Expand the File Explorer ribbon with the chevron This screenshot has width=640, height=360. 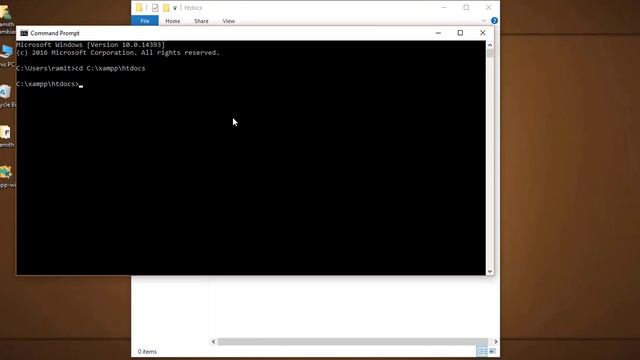(x=484, y=21)
